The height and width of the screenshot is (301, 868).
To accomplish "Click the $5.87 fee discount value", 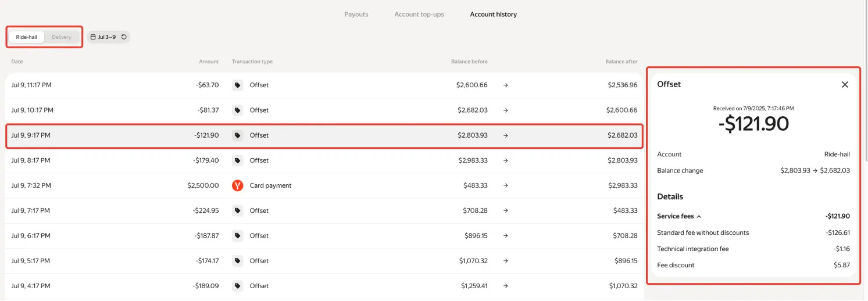I will (x=841, y=265).
